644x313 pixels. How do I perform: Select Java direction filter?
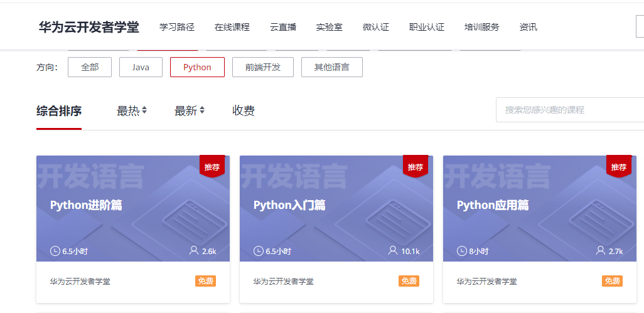[141, 67]
